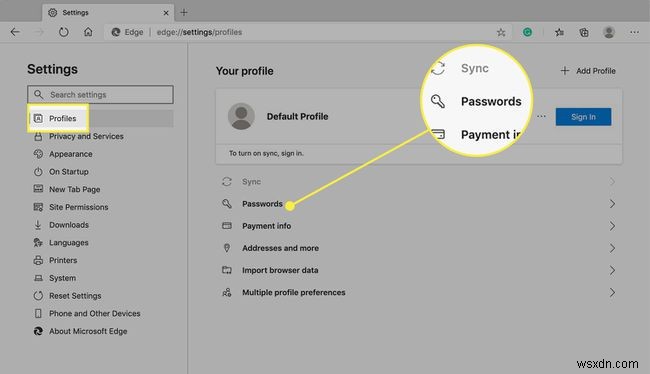Close the Settings tab

click(x=166, y=13)
